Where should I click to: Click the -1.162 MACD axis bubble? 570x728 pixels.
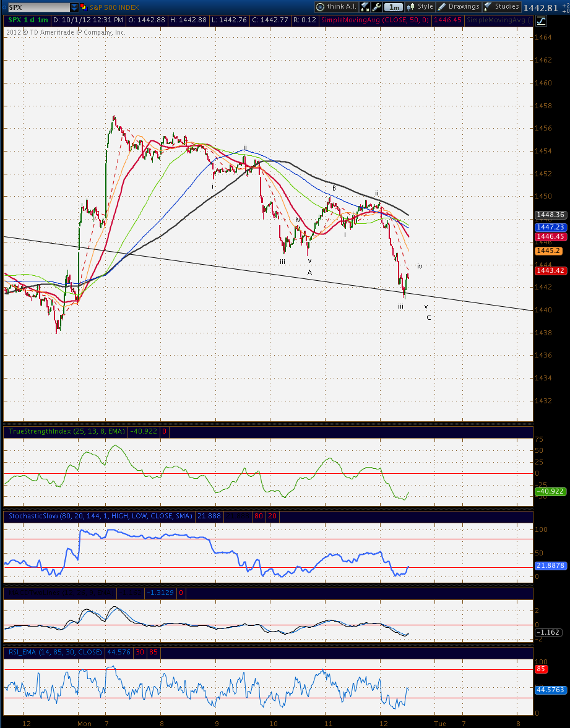click(x=548, y=632)
